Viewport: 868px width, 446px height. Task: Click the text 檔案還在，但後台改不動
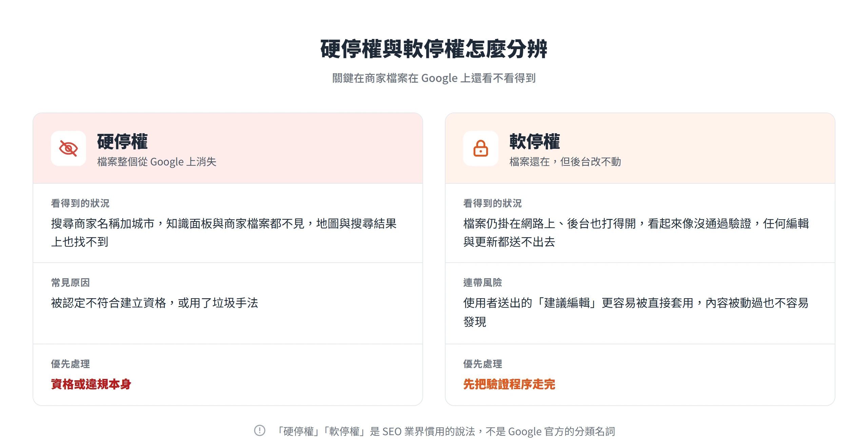tap(565, 162)
